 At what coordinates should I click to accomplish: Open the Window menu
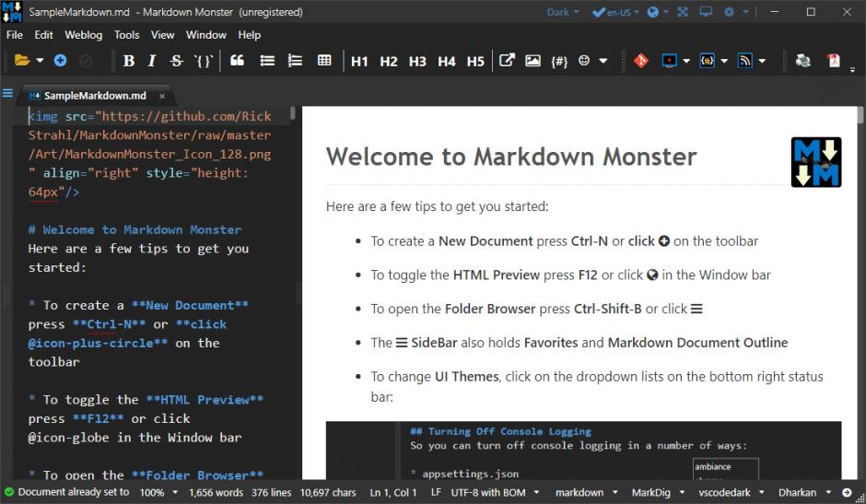(206, 35)
